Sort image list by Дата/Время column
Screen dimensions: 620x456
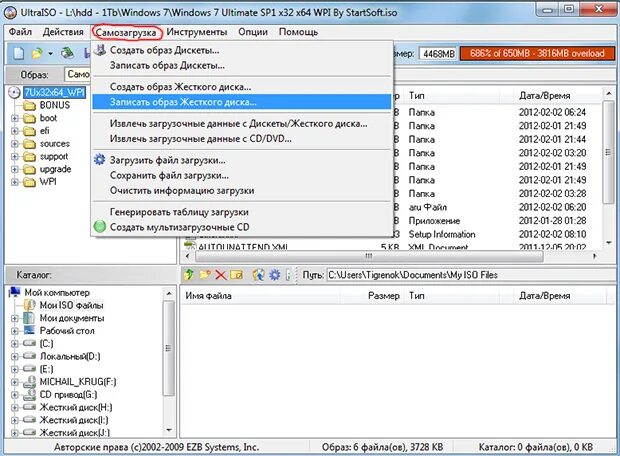558,95
